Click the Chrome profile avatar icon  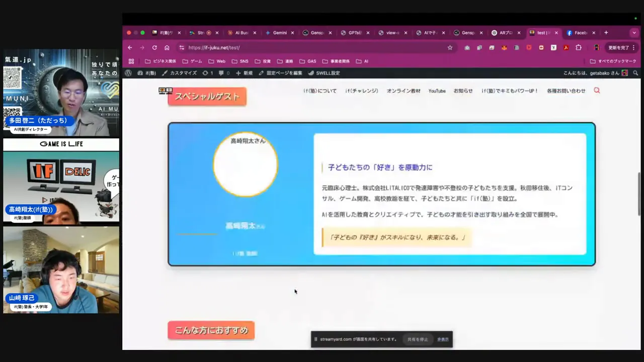point(597,47)
